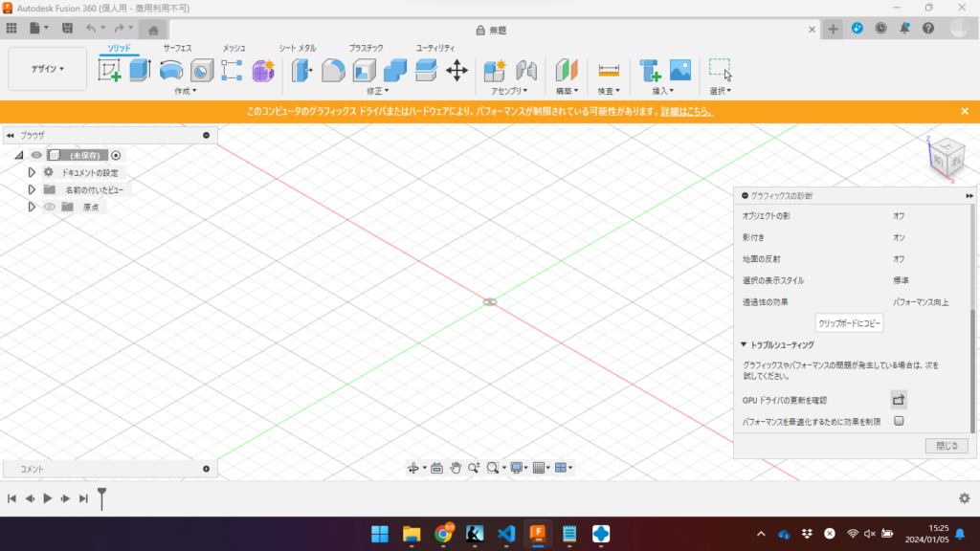The height and width of the screenshot is (551, 980).
Task: Switch to the メッシュ tab
Action: tap(234, 48)
